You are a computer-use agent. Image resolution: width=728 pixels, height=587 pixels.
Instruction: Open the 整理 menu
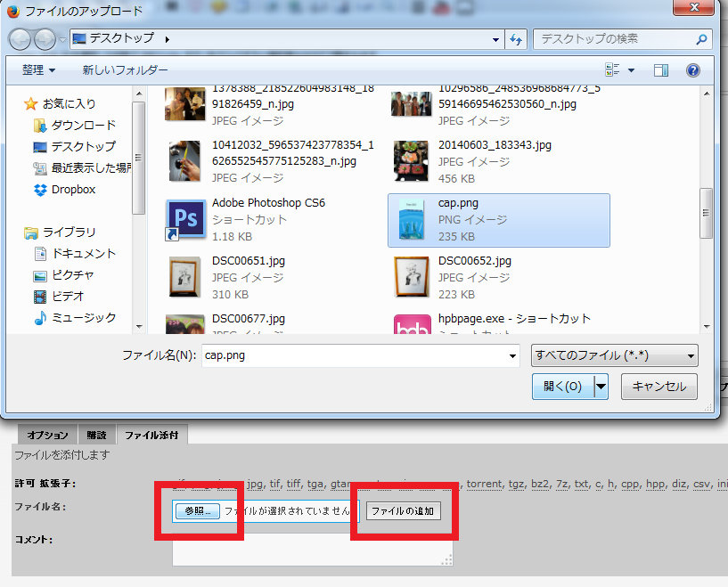coord(38,70)
